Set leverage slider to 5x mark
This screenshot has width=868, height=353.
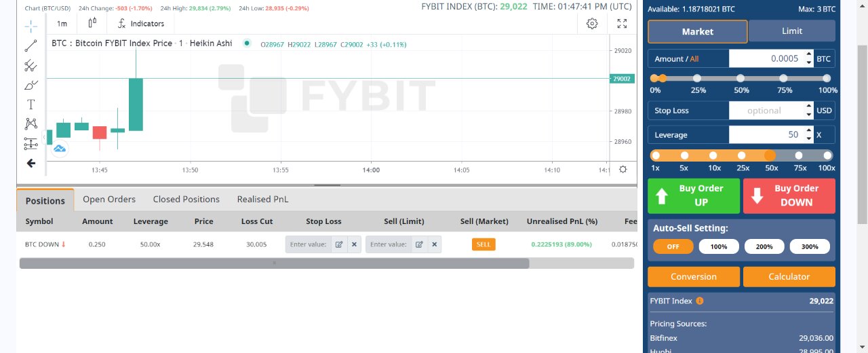(684, 155)
